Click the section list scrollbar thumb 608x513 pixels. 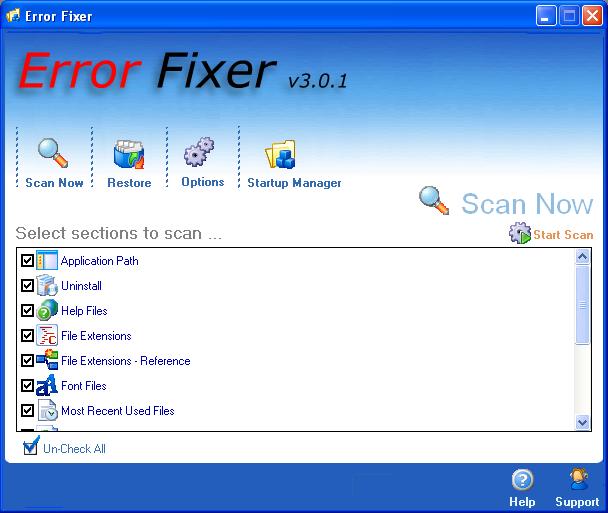(582, 305)
